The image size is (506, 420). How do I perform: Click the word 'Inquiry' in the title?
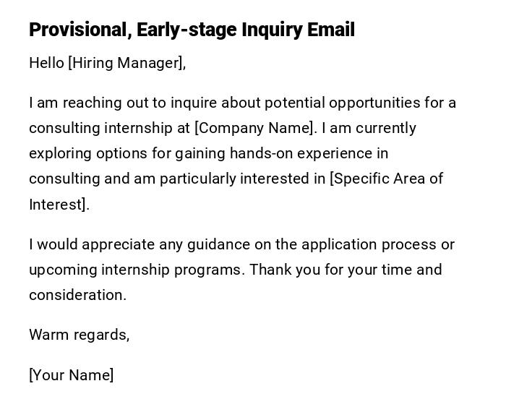271,30
